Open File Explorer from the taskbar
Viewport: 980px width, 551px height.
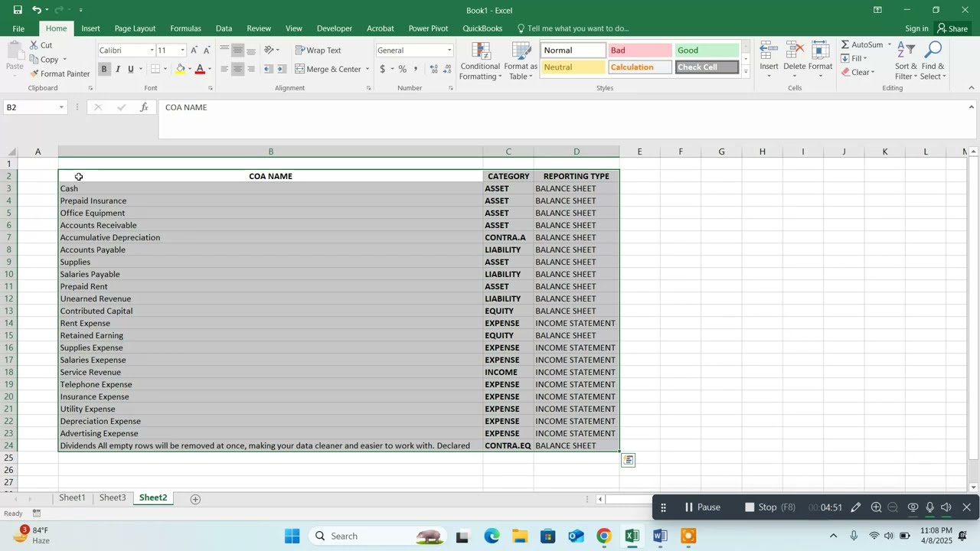[520, 536]
